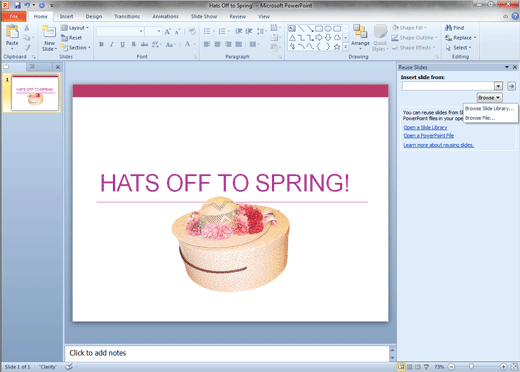
Task: Click the zoom slider handle
Action: click(x=471, y=367)
